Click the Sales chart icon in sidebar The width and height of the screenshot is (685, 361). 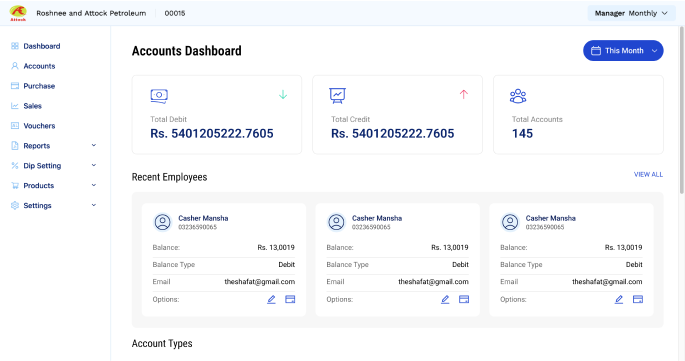15,106
